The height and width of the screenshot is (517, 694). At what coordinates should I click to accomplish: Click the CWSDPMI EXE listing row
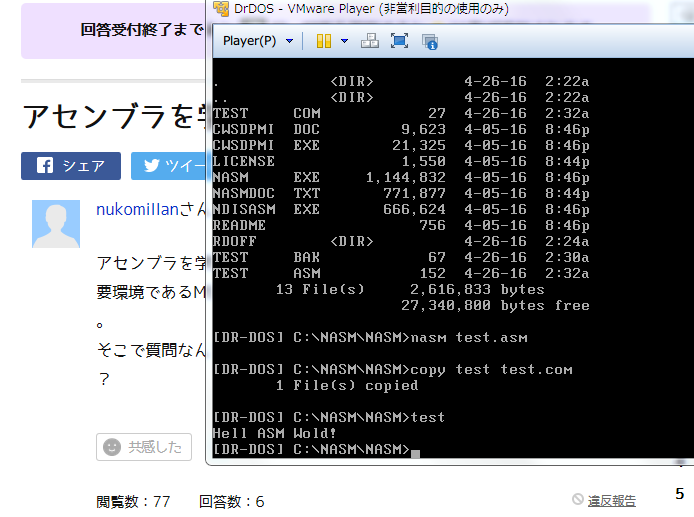tap(401, 145)
